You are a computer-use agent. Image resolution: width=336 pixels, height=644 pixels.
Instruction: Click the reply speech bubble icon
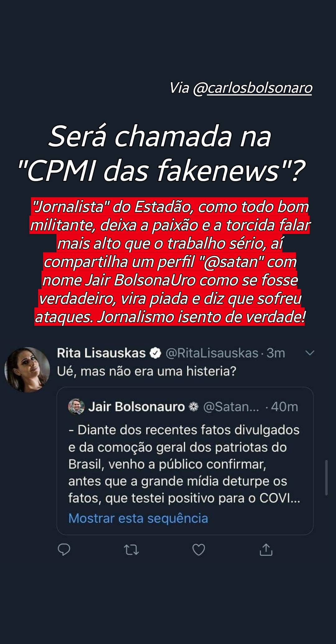click(64, 550)
